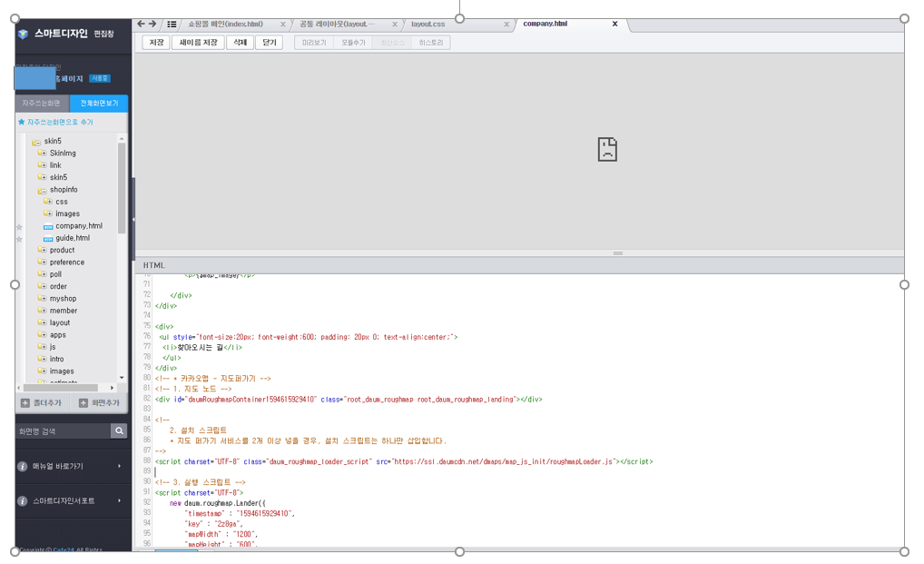Click the file tree scroll up arrow
924x564 pixels.
point(122,138)
